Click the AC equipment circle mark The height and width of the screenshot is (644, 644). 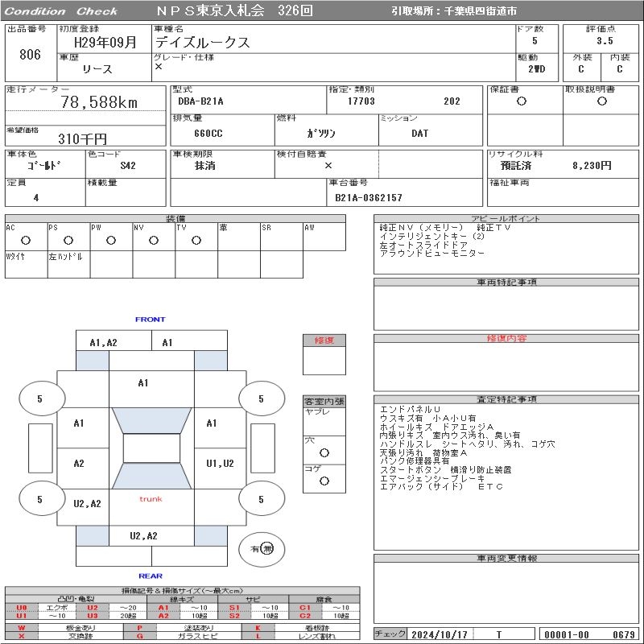pos(26,240)
